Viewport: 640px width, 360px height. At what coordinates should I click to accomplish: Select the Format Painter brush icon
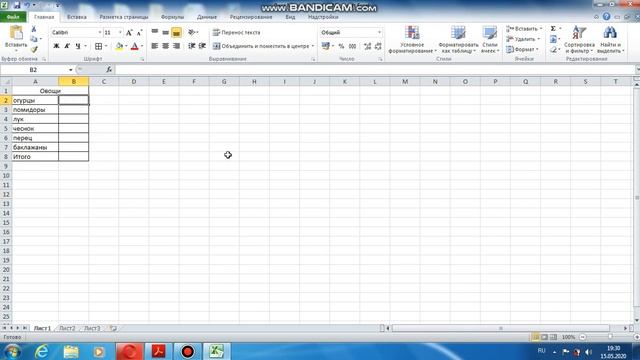(34, 49)
